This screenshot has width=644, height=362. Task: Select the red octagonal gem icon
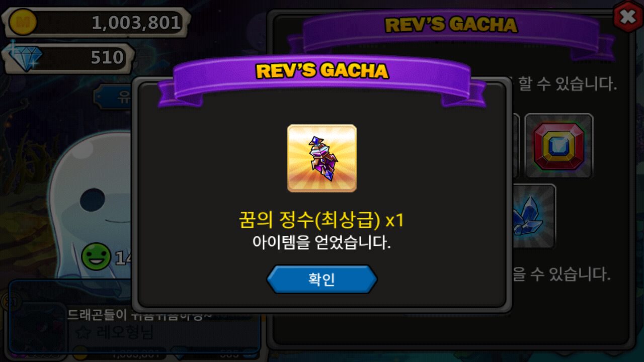click(559, 146)
